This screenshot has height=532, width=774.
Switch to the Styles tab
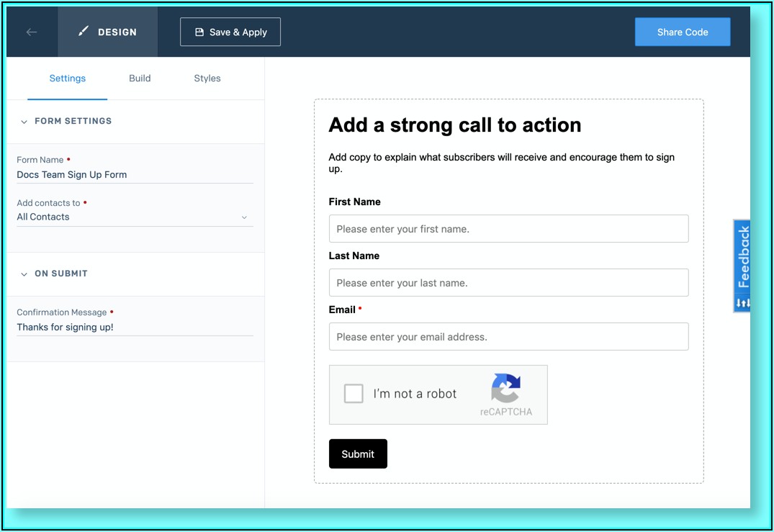(x=207, y=78)
